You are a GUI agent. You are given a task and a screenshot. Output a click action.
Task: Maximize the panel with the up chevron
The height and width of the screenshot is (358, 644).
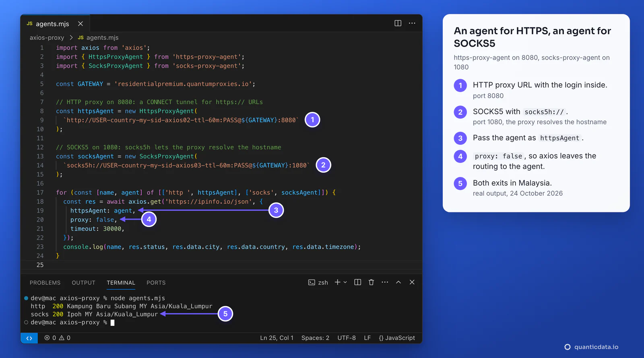point(398,282)
